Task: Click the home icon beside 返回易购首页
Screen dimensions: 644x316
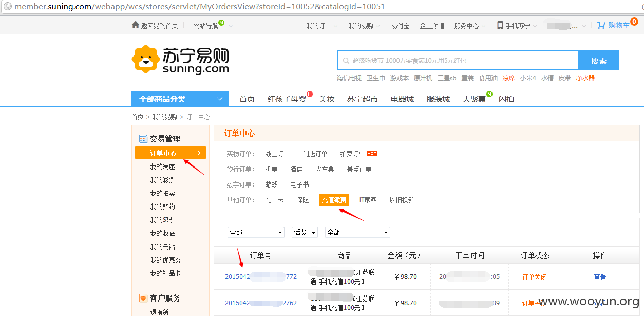Action: click(x=136, y=25)
